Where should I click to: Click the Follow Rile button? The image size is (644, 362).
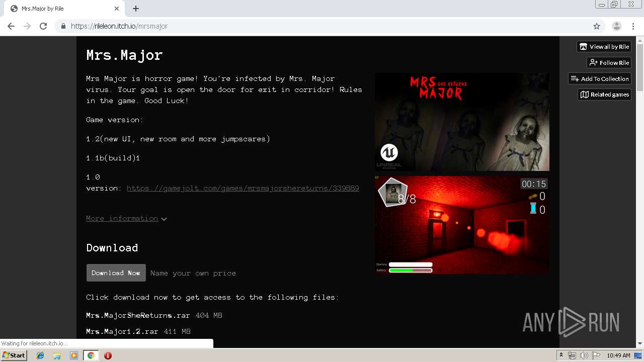[609, 63]
